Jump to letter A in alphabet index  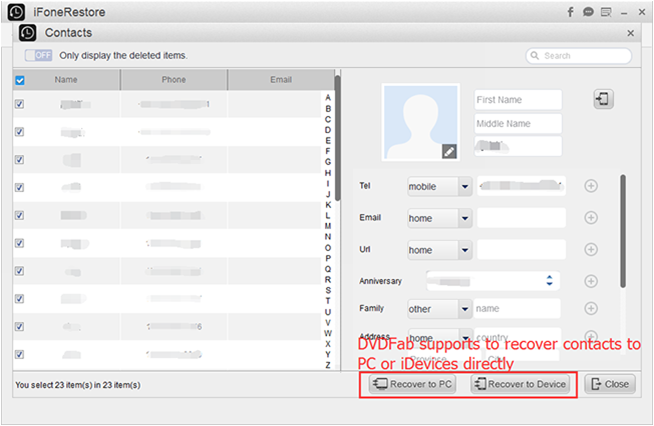(x=328, y=98)
